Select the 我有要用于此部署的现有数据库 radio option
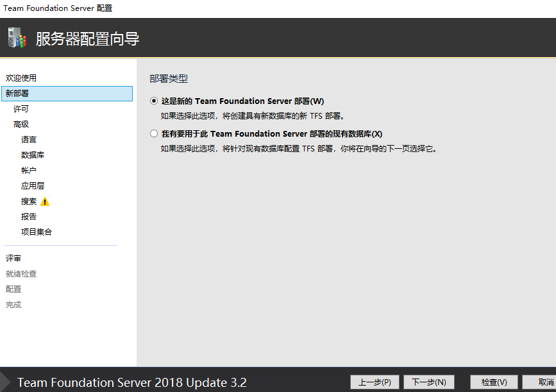This screenshot has width=556, height=392. pyautogui.click(x=153, y=133)
